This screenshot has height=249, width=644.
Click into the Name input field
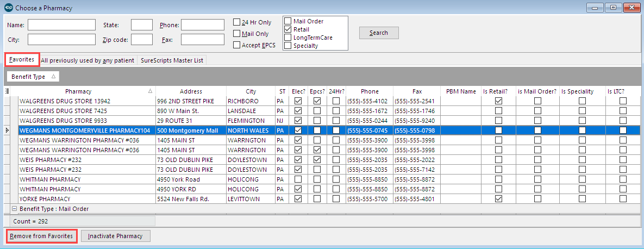pos(61,25)
